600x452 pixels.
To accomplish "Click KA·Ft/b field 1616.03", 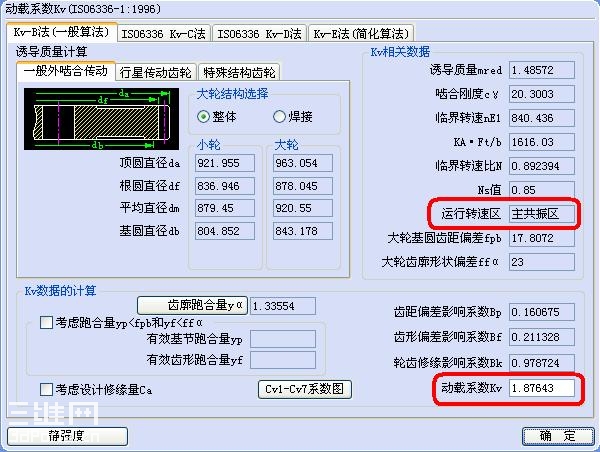I will tap(542, 142).
